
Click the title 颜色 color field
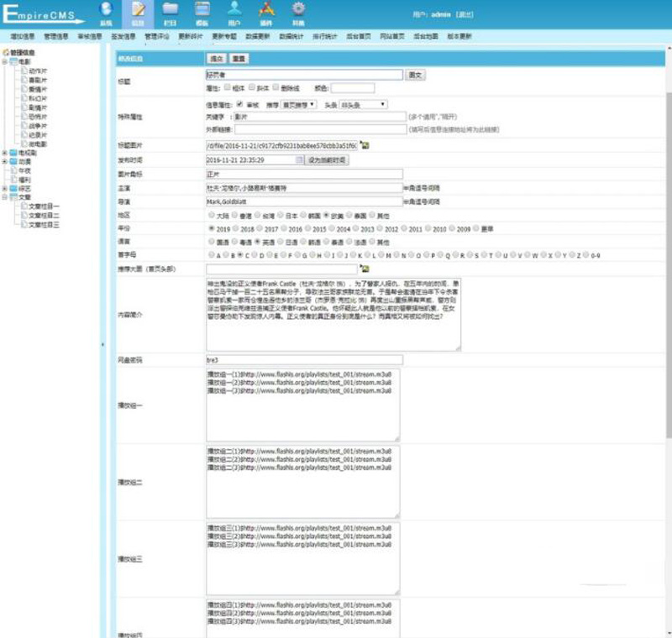(x=352, y=87)
